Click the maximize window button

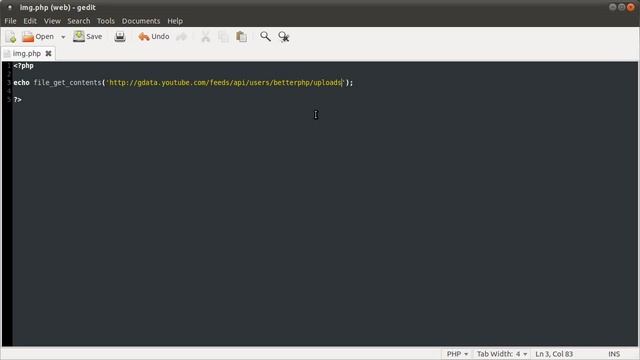click(621, 7)
